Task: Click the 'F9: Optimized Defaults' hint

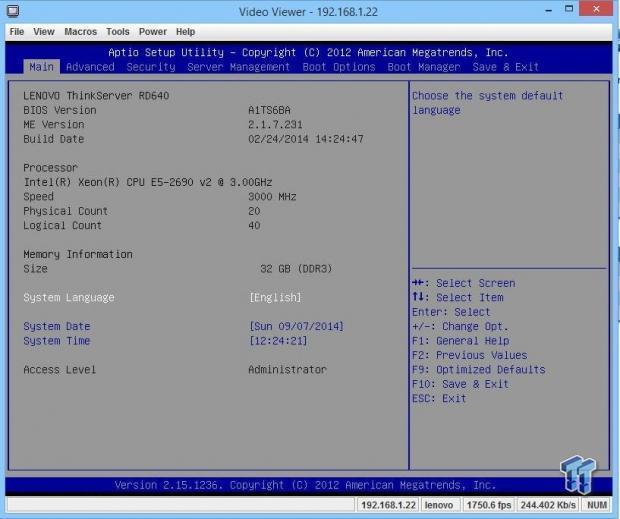Action: point(478,370)
